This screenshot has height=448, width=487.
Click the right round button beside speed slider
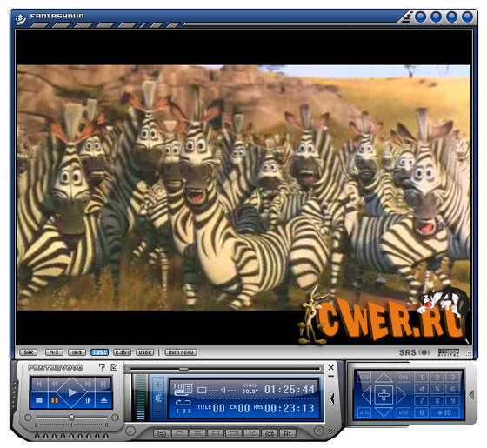115,418
